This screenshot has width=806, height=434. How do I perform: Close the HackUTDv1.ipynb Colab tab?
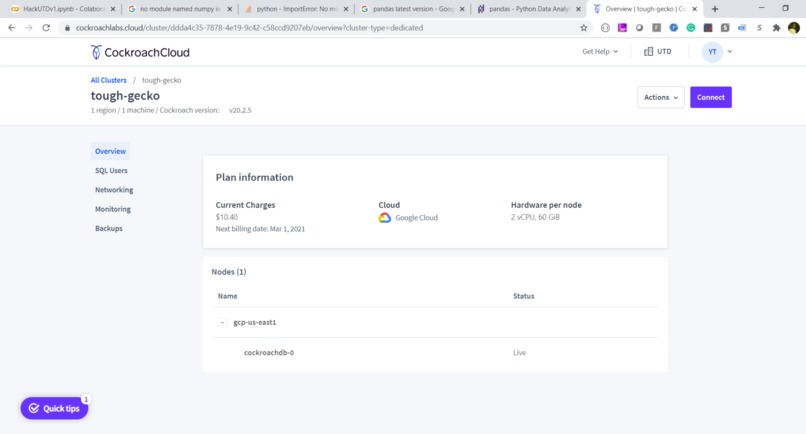113,9
